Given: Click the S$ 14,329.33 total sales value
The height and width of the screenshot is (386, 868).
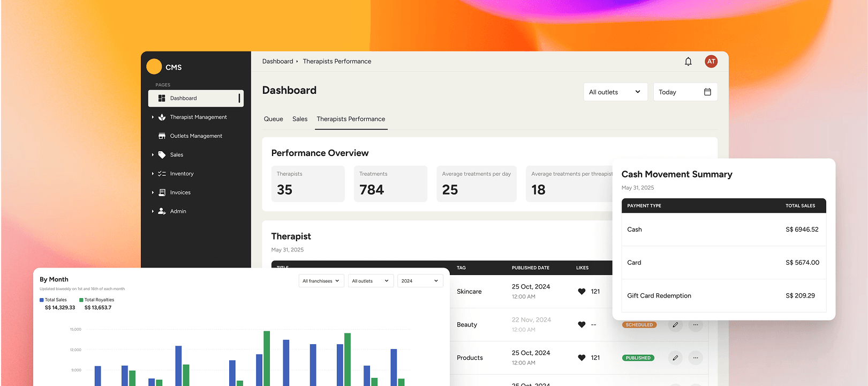Looking at the screenshot, I should 60,308.
